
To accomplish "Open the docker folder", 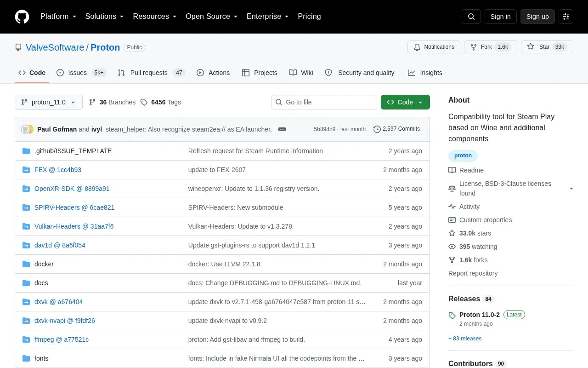I will [44, 264].
